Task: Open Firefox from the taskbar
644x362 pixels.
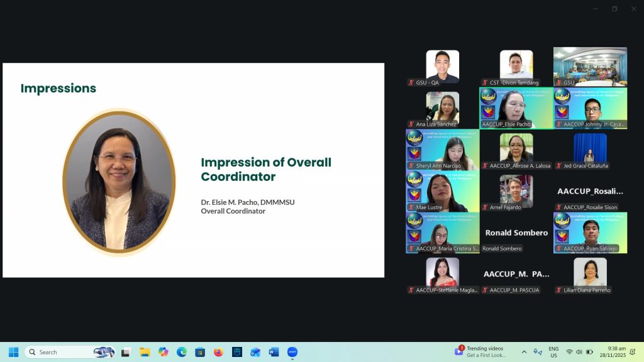Action: coord(218,352)
